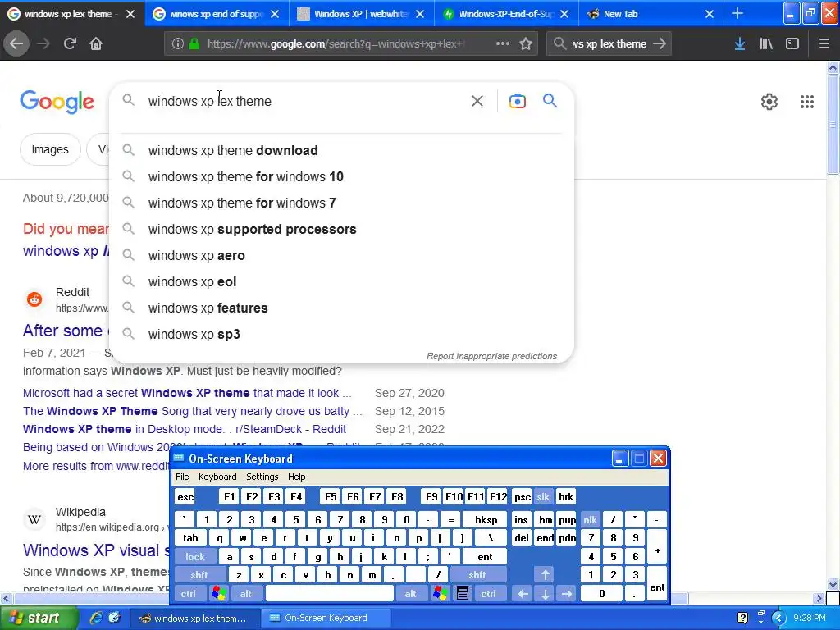
Task: Clear the Google search box with X
Action: (x=477, y=101)
